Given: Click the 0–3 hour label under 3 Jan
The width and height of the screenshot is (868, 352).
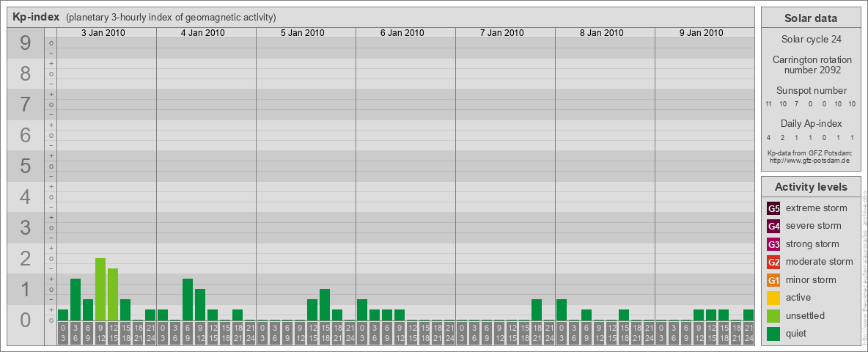Looking at the screenshot, I should pos(63,333).
